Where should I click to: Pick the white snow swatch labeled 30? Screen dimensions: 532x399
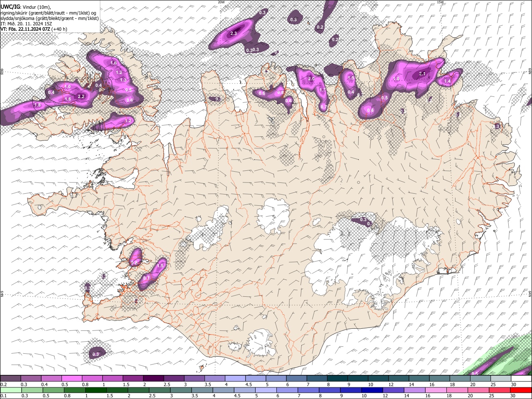(522, 378)
